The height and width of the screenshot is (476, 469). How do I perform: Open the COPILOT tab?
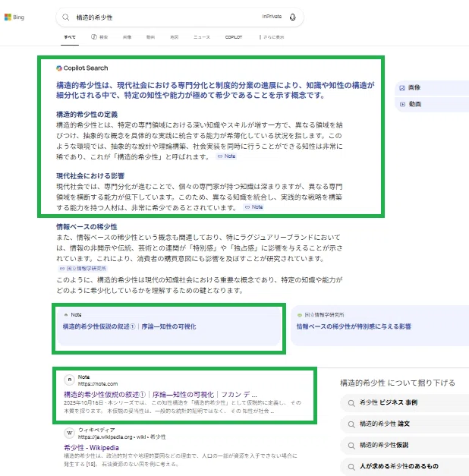pos(234,37)
